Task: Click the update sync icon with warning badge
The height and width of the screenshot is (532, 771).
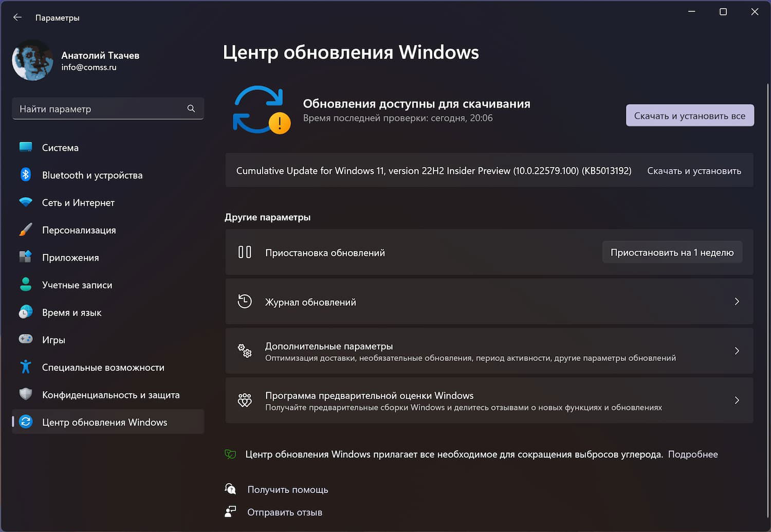Action: pos(260,109)
